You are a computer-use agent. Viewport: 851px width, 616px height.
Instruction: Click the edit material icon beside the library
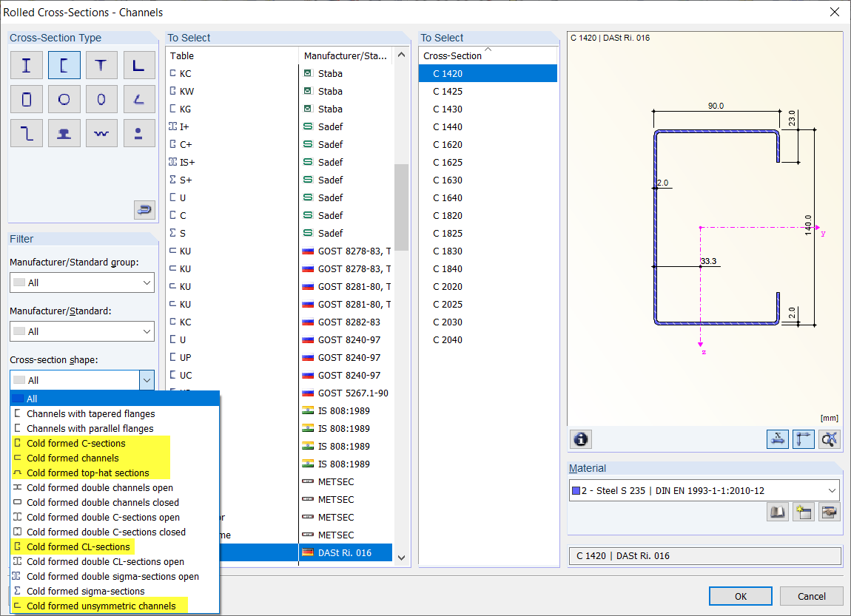tap(830, 511)
